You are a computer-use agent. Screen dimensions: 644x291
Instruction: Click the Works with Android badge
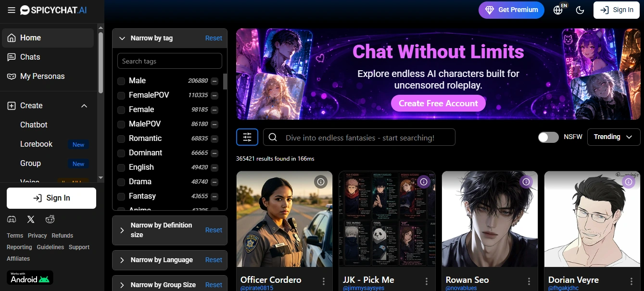(30, 278)
